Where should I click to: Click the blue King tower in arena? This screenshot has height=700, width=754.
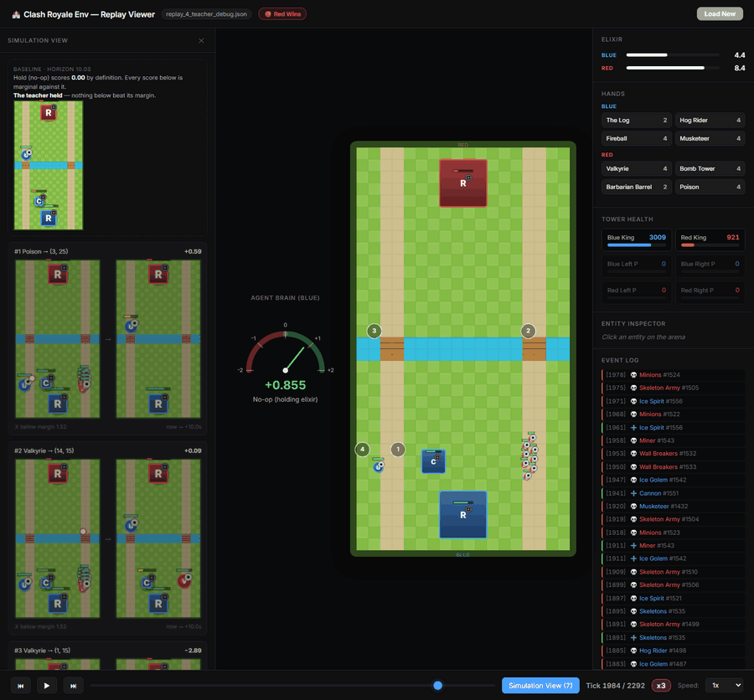click(463, 514)
